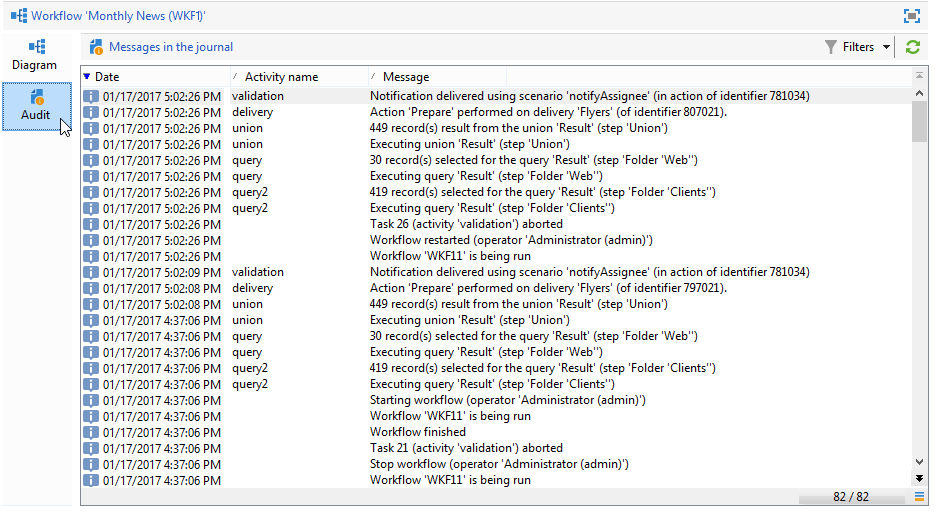Select the 'Workflow finished' log entry
Viewport: 943px width, 522px height.
[496, 432]
